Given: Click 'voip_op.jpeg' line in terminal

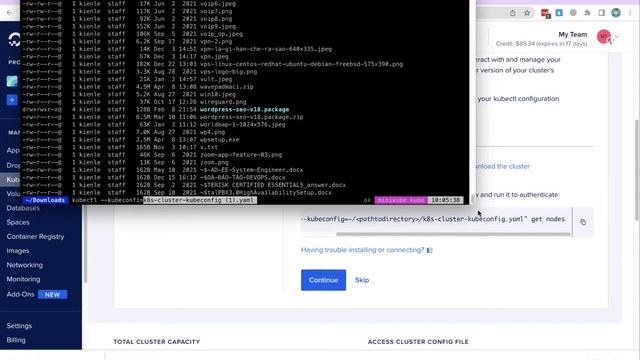Looking at the screenshot, I should coord(221,34).
